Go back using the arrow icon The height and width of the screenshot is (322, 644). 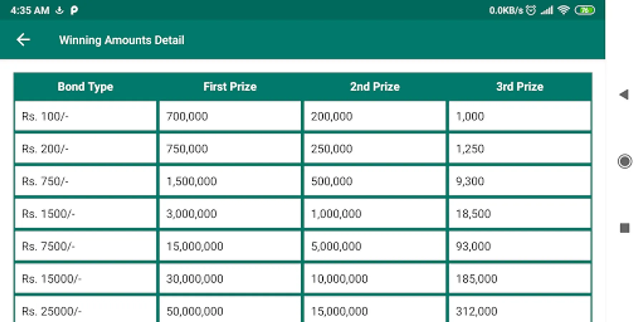[23, 40]
